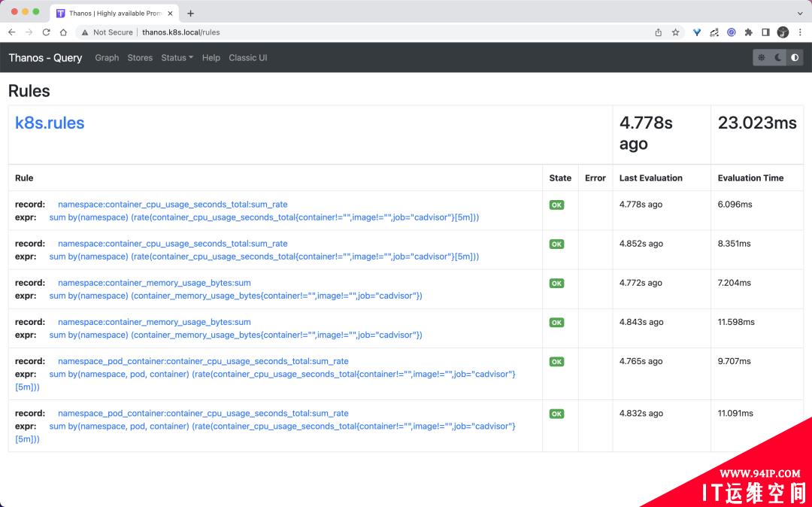The width and height of the screenshot is (812, 507).
Task: Click the OK badge in the 8.351ms row
Action: (556, 244)
